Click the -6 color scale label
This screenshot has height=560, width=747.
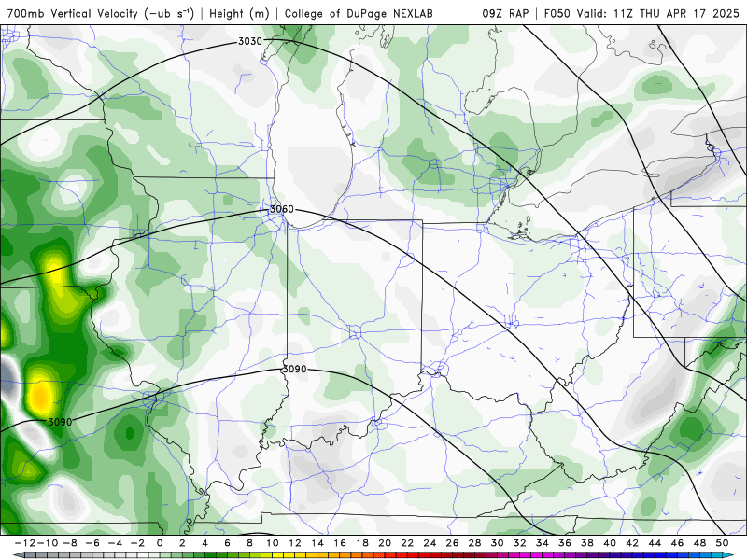[92, 543]
